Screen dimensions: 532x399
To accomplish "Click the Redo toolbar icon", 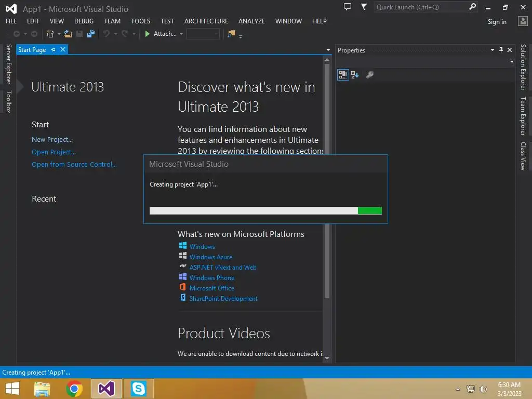I will click(x=125, y=34).
